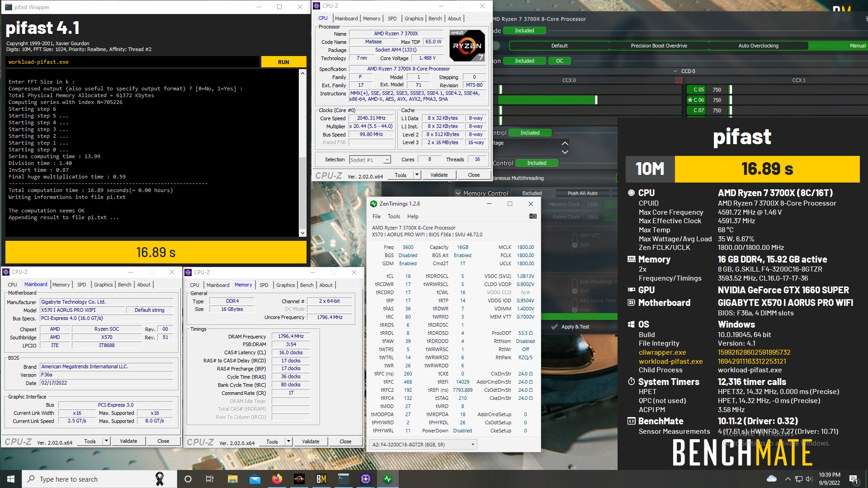Switch to ZenTimings via green taskbar icon
Image resolution: width=868 pixels, height=488 pixels.
pos(388,479)
